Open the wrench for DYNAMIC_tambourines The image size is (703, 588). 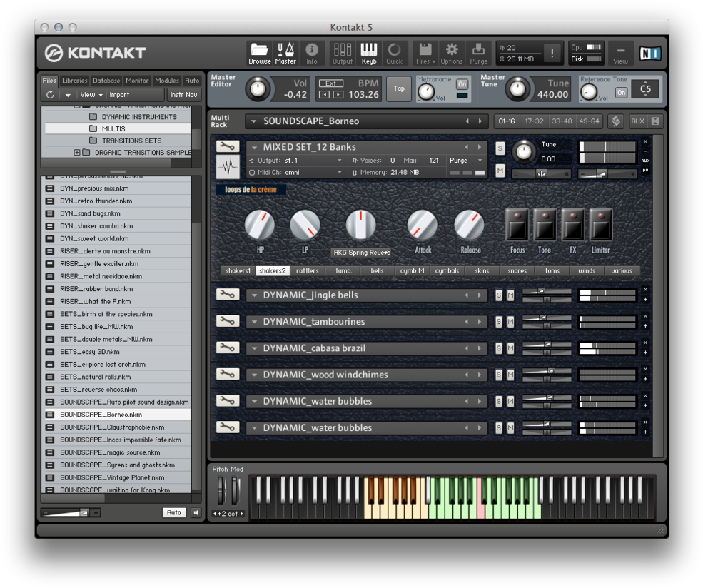coord(228,321)
